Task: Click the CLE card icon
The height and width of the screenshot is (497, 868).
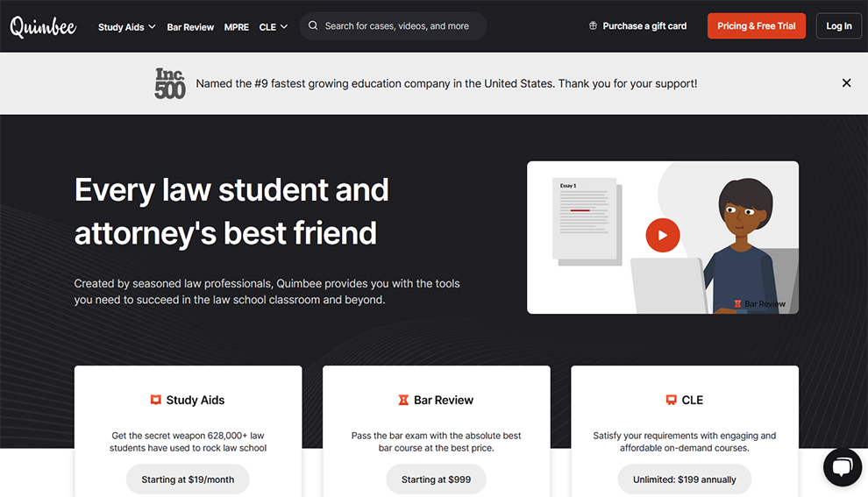Action: (x=671, y=400)
